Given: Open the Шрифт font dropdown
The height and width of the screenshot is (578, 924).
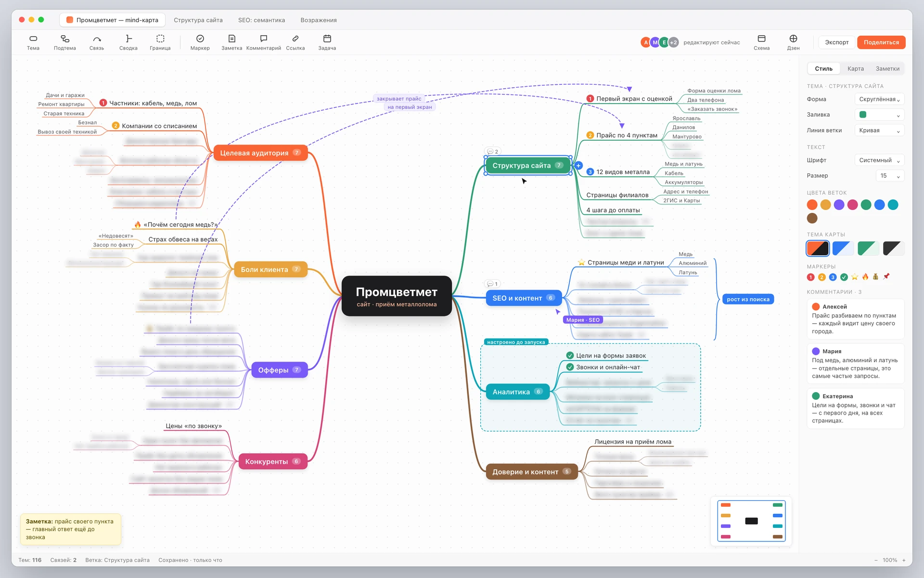Looking at the screenshot, I should coord(879,160).
